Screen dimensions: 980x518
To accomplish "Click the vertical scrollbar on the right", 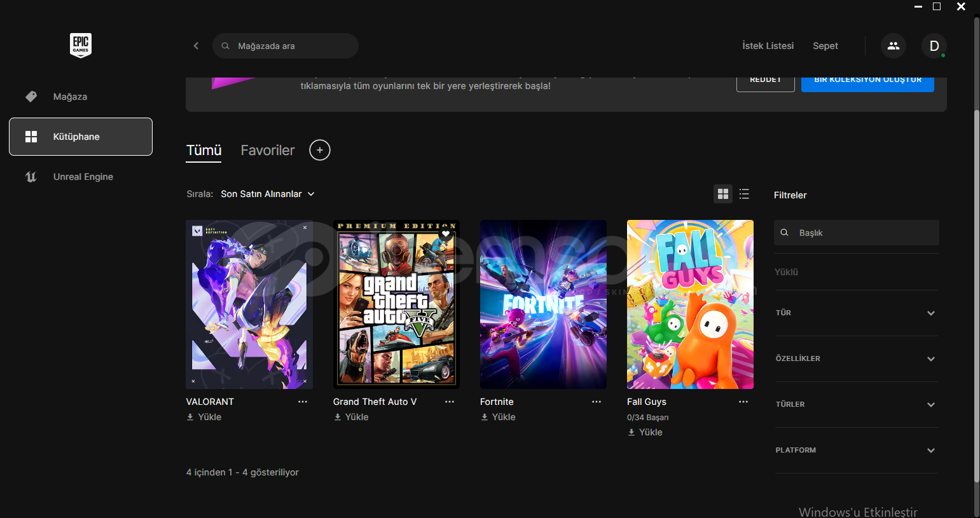I will (976, 286).
